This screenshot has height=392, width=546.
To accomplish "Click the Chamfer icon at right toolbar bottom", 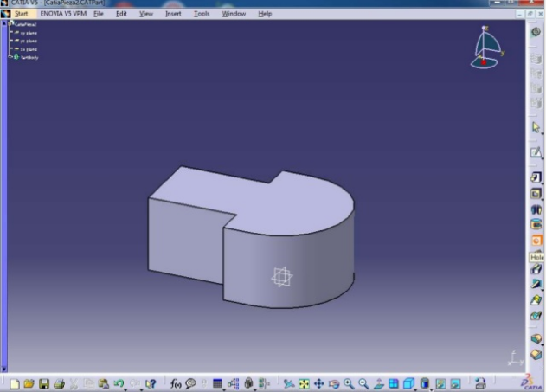I will click(x=536, y=355).
